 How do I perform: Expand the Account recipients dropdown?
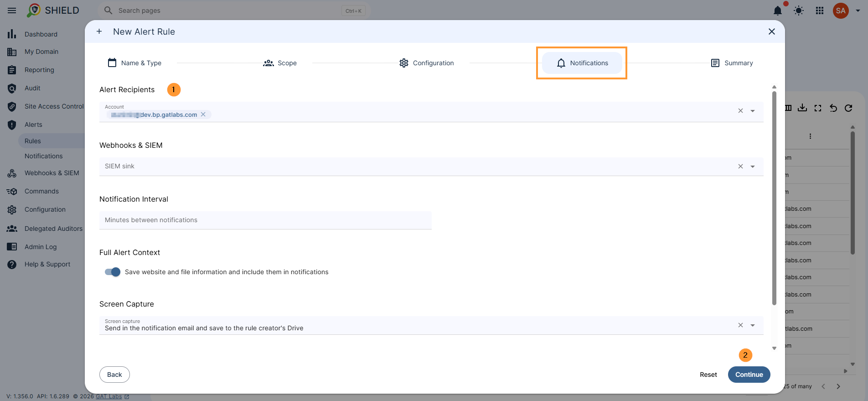click(753, 111)
